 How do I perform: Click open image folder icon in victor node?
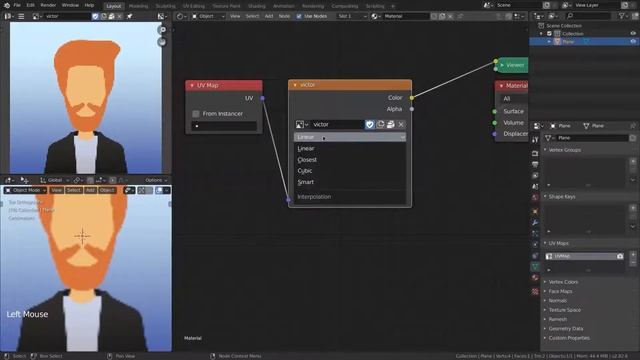(391, 124)
